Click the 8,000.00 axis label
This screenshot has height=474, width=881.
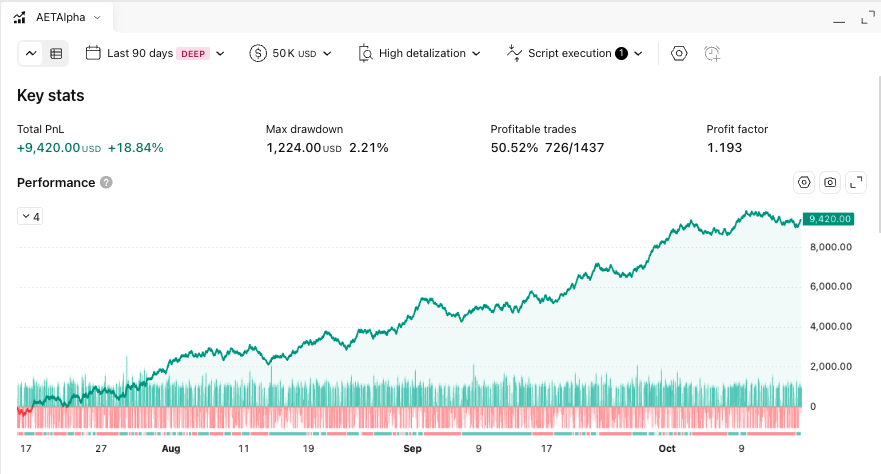pyautogui.click(x=830, y=247)
